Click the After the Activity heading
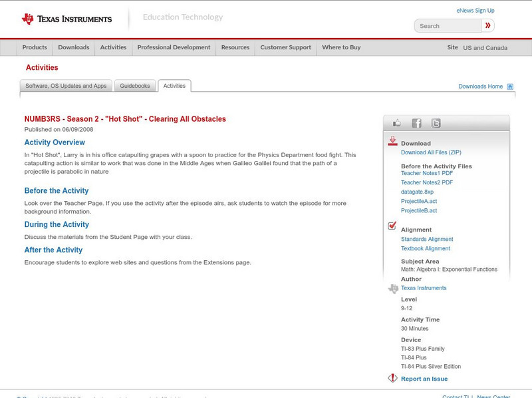Image resolution: width=532 pixels, height=398 pixels. 53,250
